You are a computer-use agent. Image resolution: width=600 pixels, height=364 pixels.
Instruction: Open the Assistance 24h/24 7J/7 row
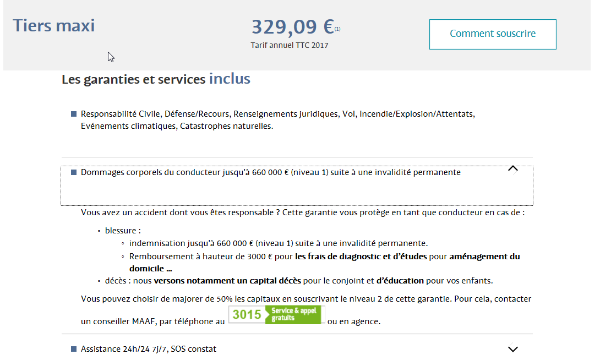pos(297,349)
